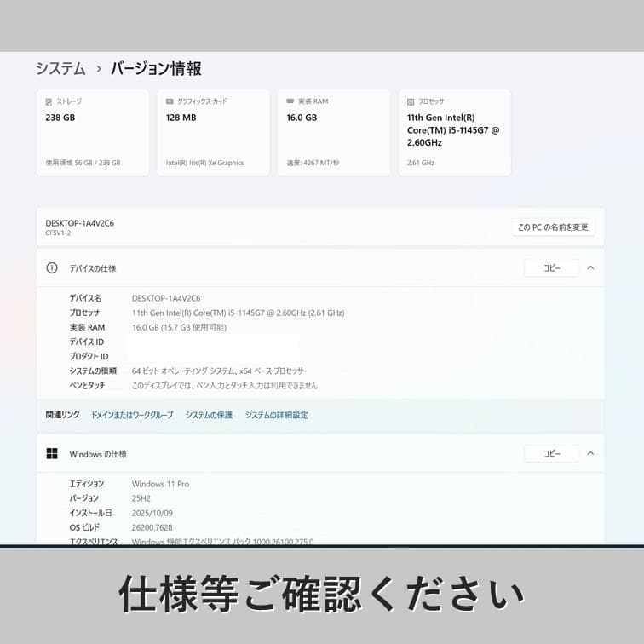Open the i5-1145G7 processor tile

455,133
